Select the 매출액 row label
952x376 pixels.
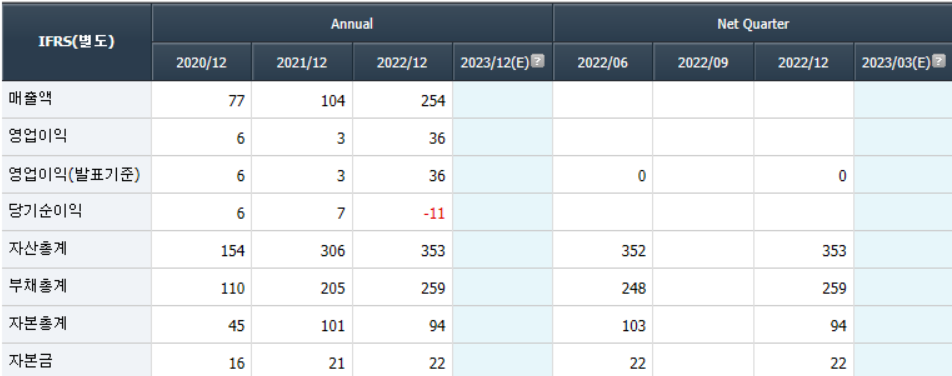(30, 99)
